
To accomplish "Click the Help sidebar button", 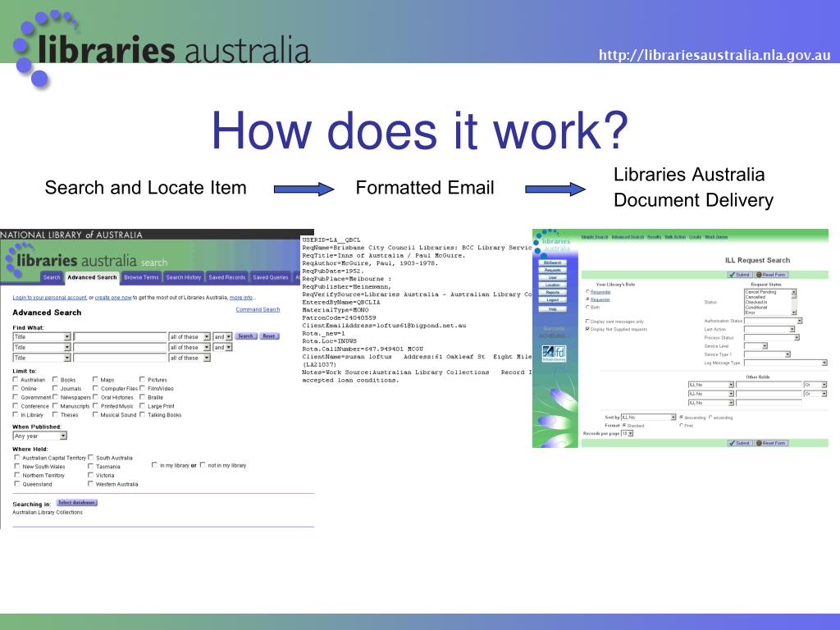I will (x=552, y=309).
